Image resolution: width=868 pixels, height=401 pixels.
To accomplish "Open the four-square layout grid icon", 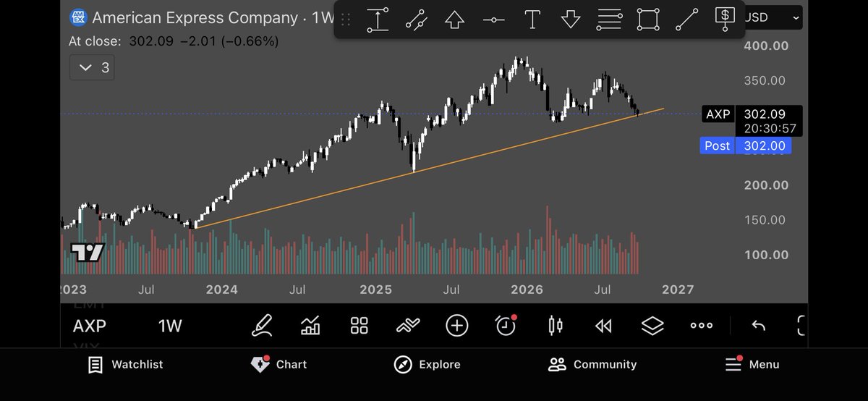I will point(359,326).
